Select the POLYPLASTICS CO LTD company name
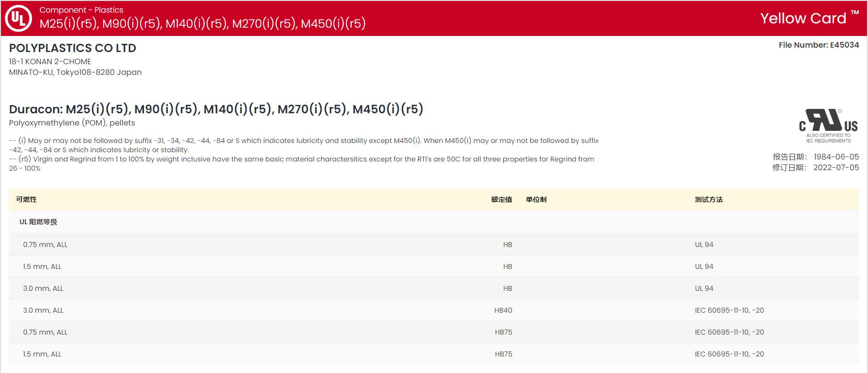This screenshot has height=373, width=868. (x=72, y=48)
